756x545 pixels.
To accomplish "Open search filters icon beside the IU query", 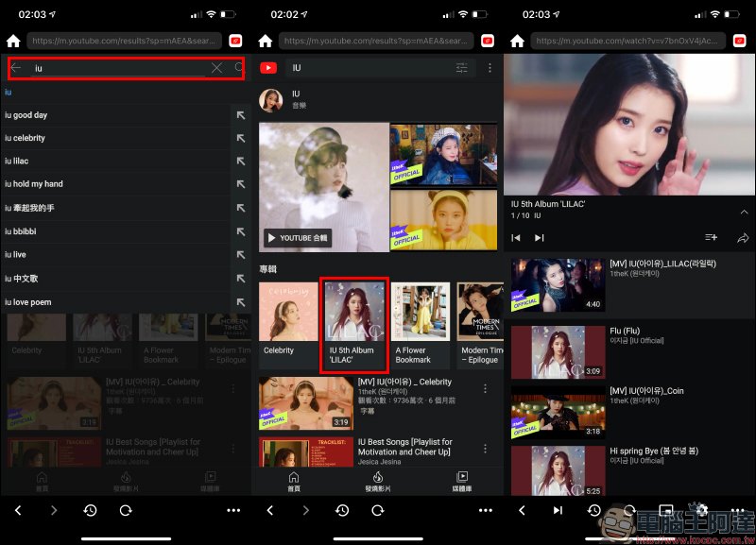I will pyautogui.click(x=461, y=68).
